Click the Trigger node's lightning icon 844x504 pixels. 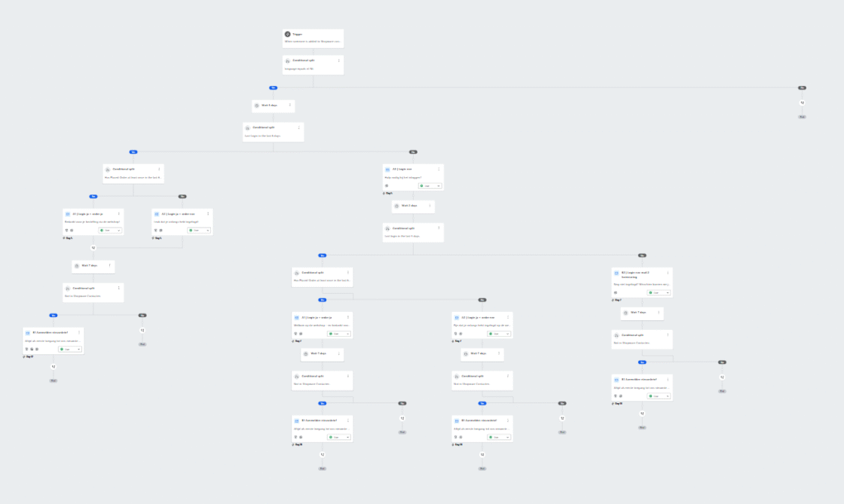click(x=287, y=34)
